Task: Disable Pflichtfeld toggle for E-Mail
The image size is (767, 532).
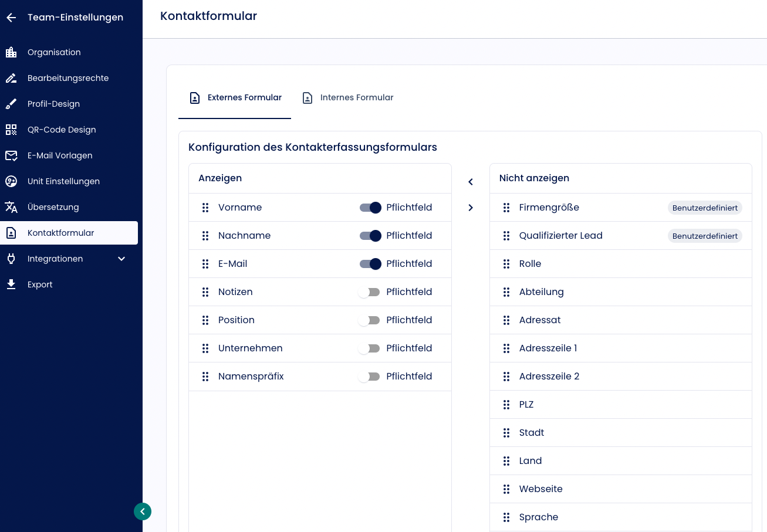Action: pyautogui.click(x=370, y=264)
